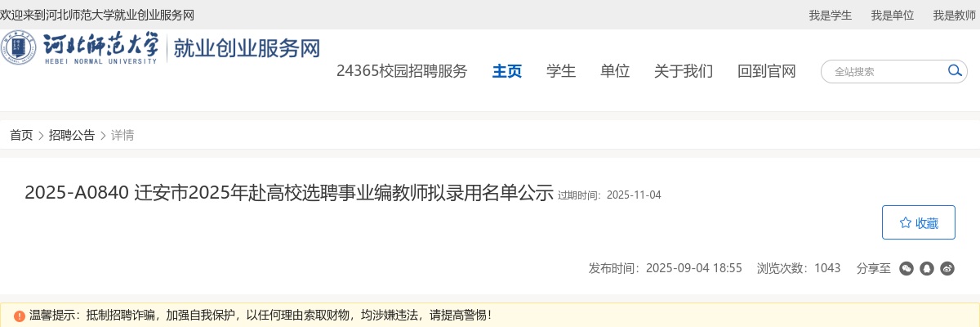Click the orange warning icon beside 温馨提示
Viewport: 980px width, 327px height.
[x=20, y=316]
